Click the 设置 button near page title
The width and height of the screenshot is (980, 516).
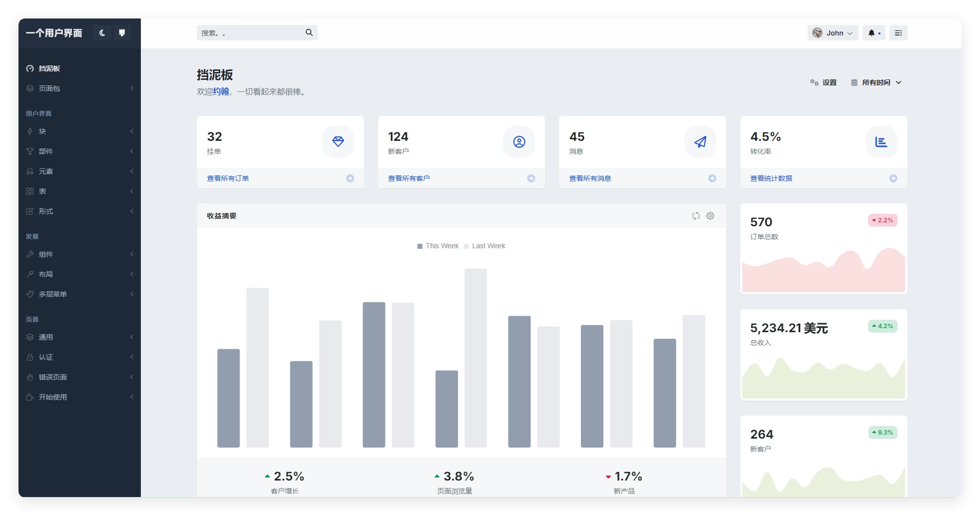823,82
